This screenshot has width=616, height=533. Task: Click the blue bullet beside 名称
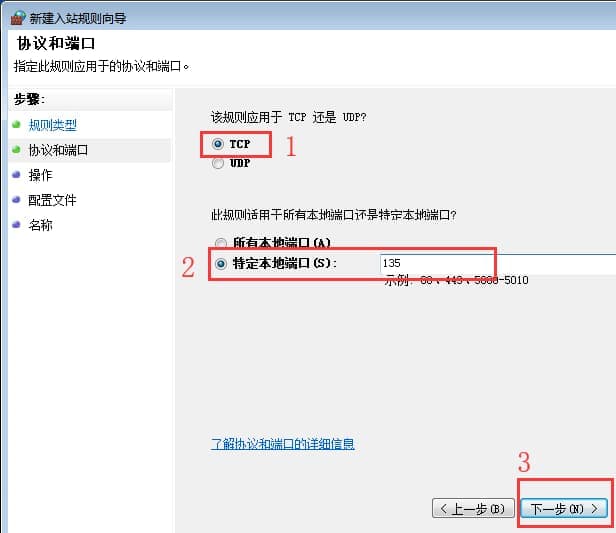coord(16,225)
